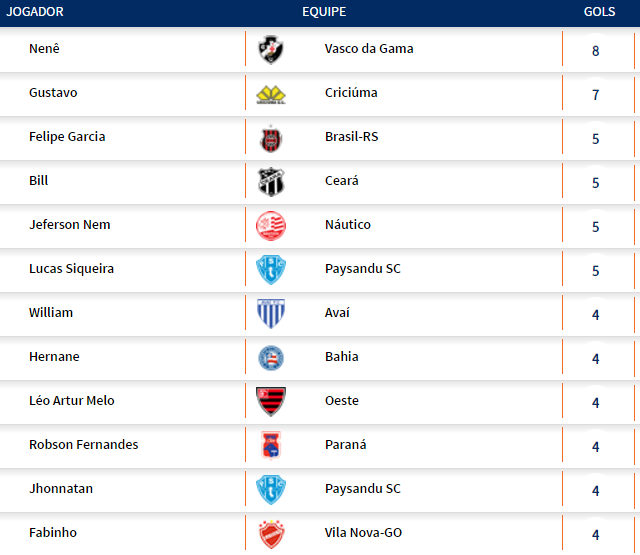This screenshot has height=555, width=640.
Task: Click the Vasco da Gama crest
Action: point(271,49)
